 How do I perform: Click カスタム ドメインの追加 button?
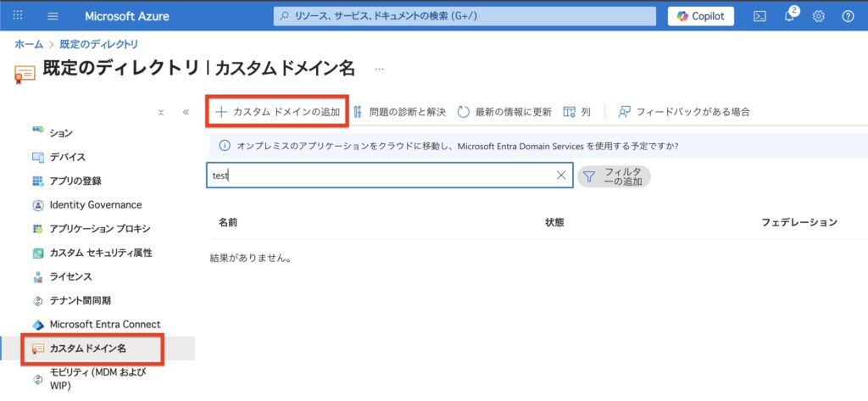[x=278, y=112]
